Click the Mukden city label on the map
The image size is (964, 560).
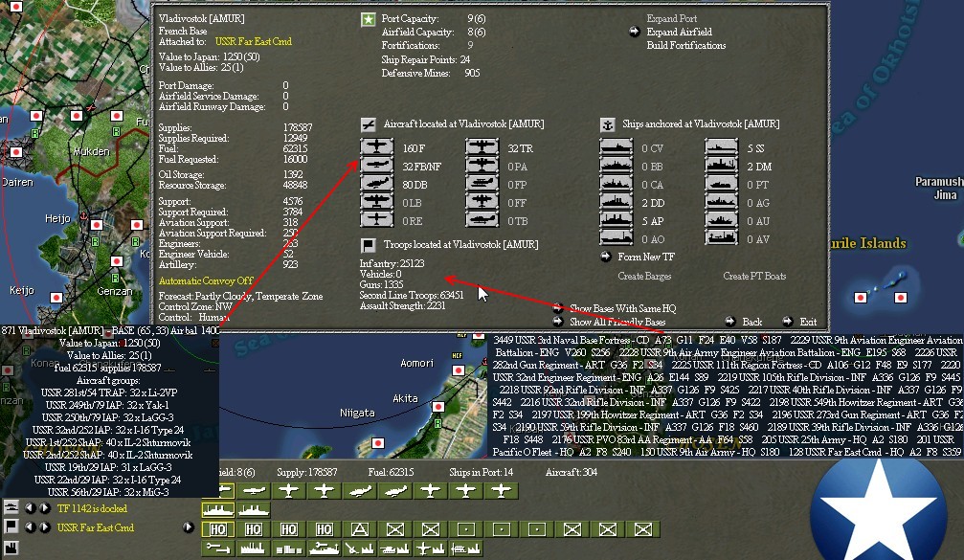(91, 151)
